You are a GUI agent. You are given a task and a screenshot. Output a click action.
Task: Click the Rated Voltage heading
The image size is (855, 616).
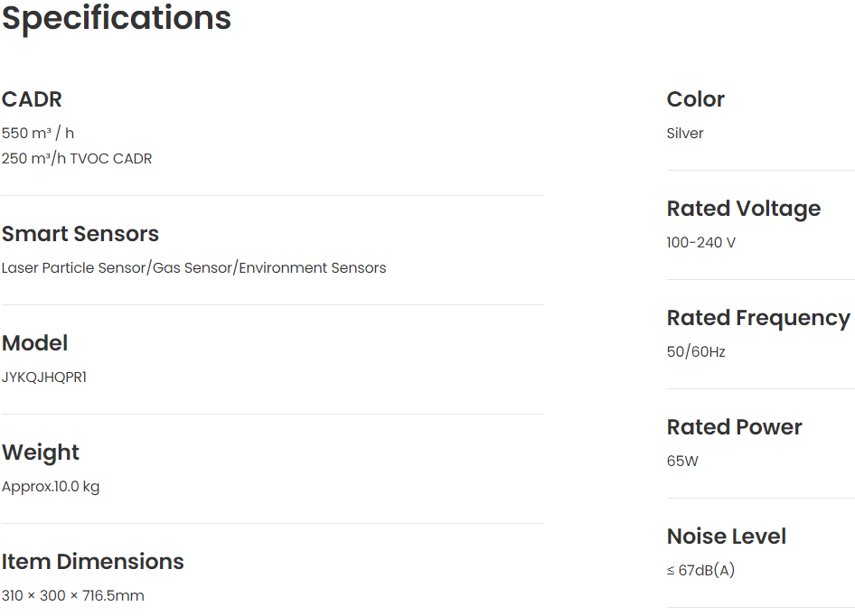pos(744,209)
